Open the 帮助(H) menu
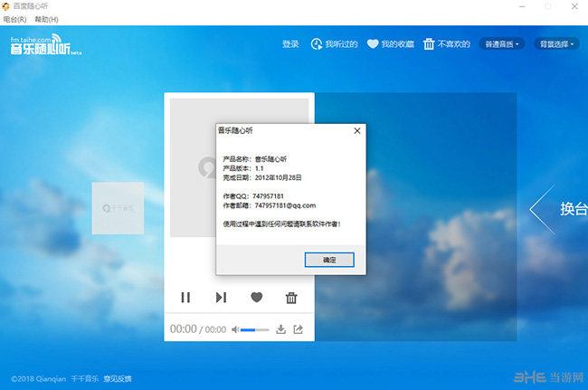This screenshot has width=588, height=390. coord(46,20)
